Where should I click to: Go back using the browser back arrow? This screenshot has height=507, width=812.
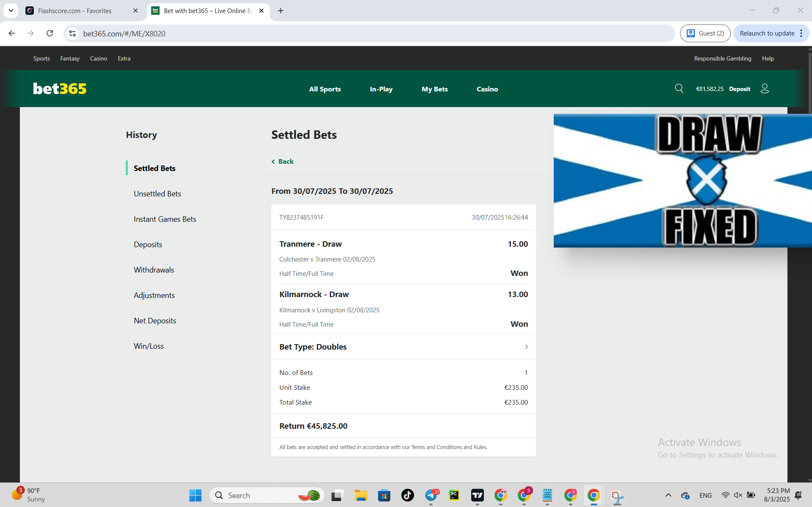(12, 33)
